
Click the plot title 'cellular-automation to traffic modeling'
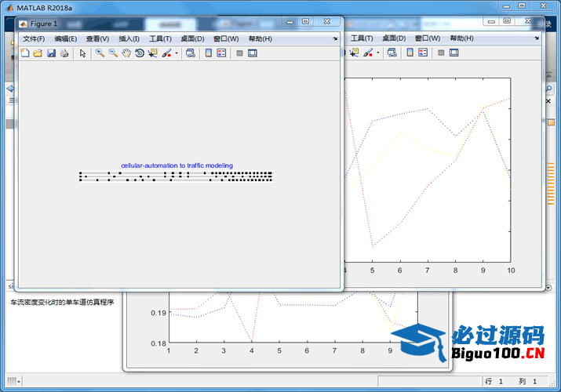(177, 165)
